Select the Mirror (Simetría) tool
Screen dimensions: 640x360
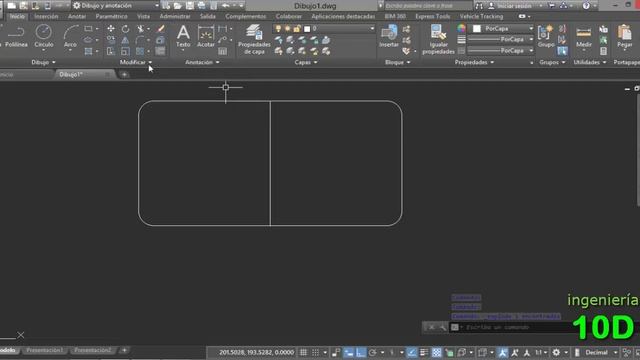[125, 40]
